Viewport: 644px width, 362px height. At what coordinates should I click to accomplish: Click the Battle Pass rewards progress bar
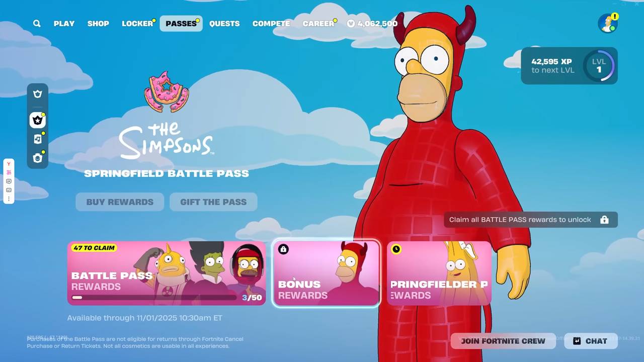tap(154, 298)
